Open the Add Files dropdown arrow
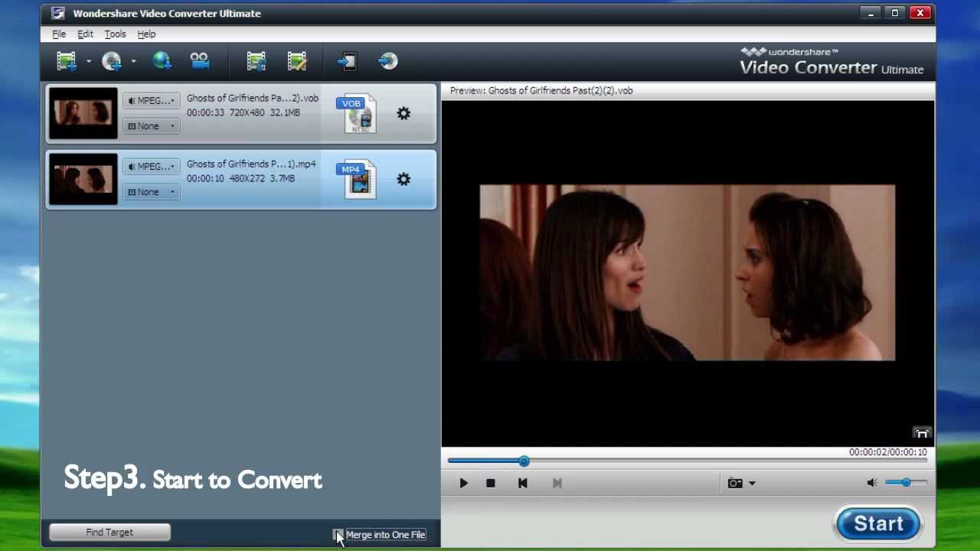This screenshot has width=980, height=551. (89, 61)
